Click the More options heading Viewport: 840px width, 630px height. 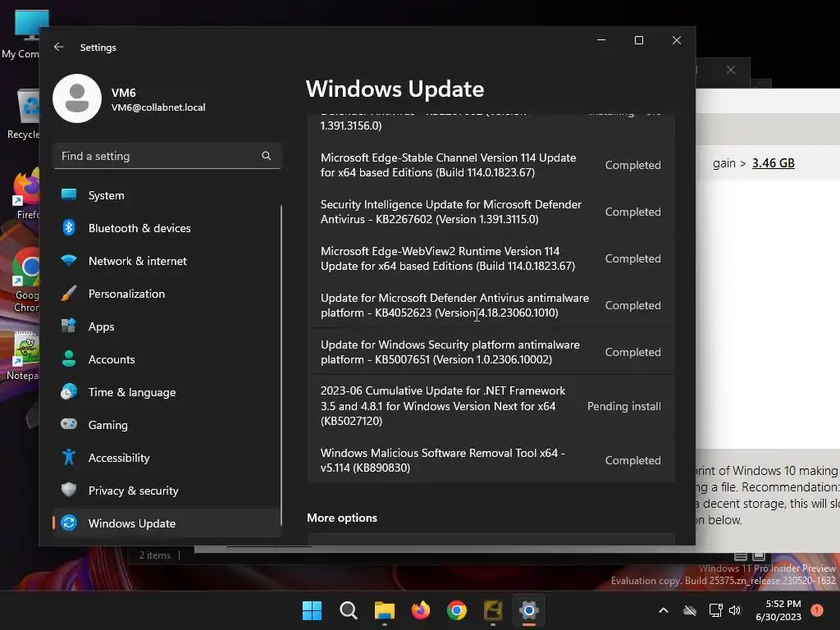click(342, 518)
